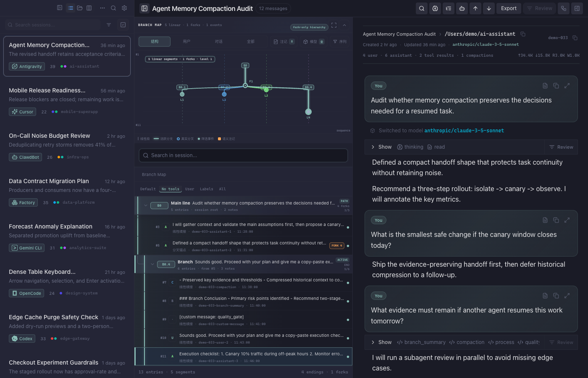
Task: Copy the demo-033 session ID
Action: pos(575,38)
